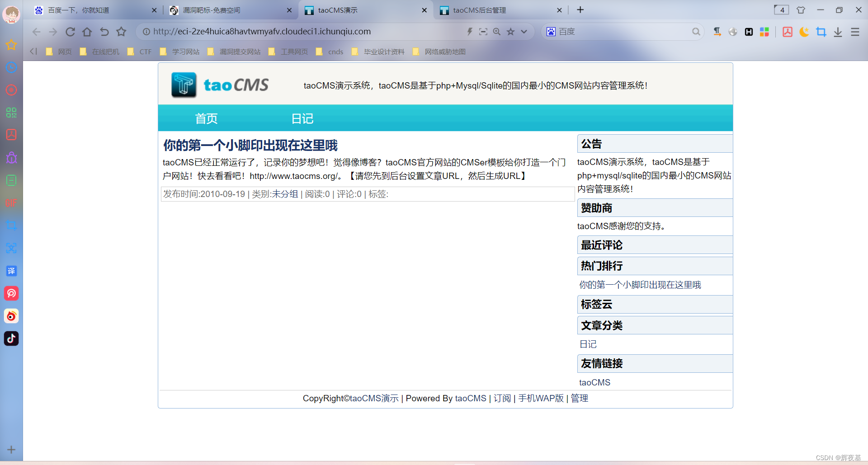Switch to the taoCMS后台管理 tab
This screenshot has height=465, width=868.
click(501, 10)
